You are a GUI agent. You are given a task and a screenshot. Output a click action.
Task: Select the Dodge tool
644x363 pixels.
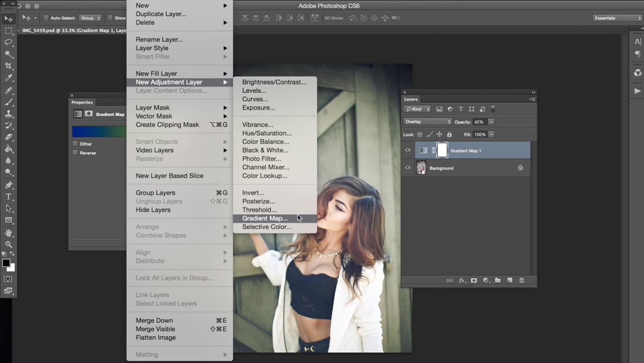(9, 172)
